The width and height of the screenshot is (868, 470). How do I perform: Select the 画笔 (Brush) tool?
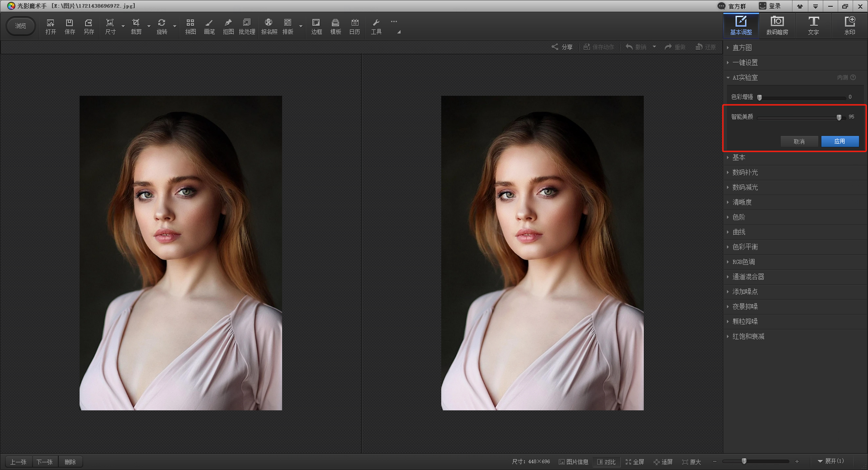[209, 26]
